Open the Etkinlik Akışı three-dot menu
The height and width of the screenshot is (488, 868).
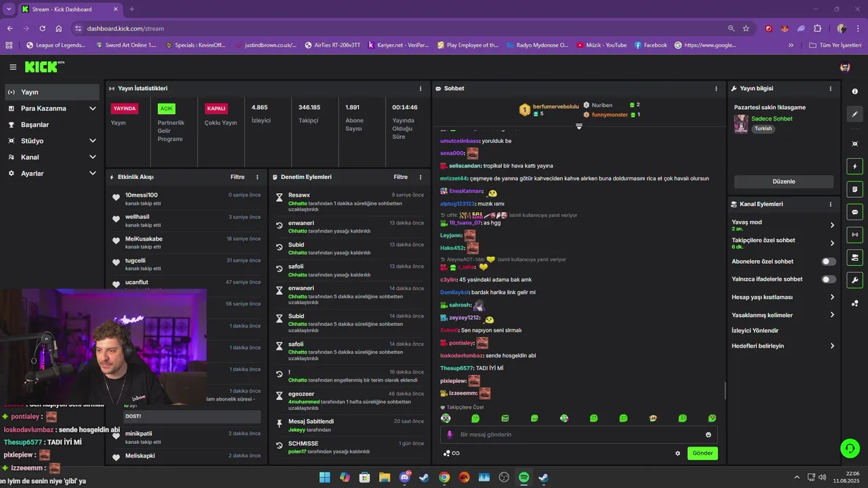[x=257, y=177]
